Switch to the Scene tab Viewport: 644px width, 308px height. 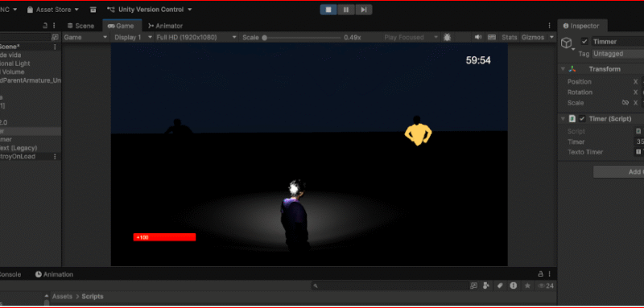coord(80,26)
